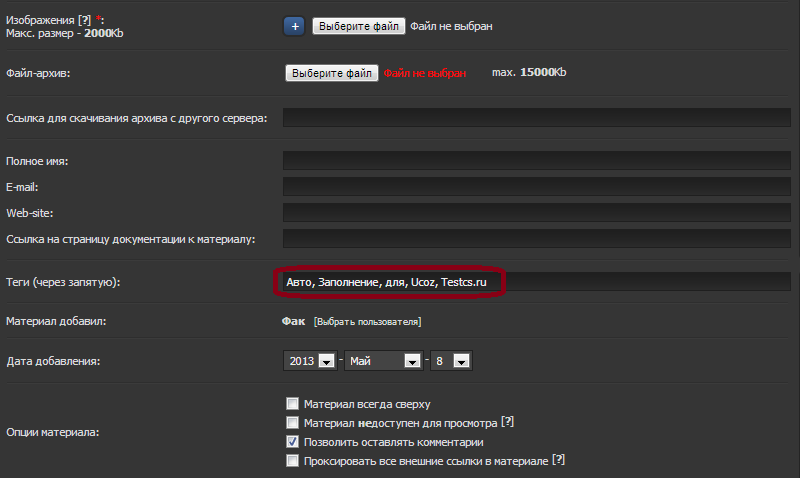Focus the external archive download link field
Screen dimensions: 800x478
pyautogui.click(x=537, y=117)
